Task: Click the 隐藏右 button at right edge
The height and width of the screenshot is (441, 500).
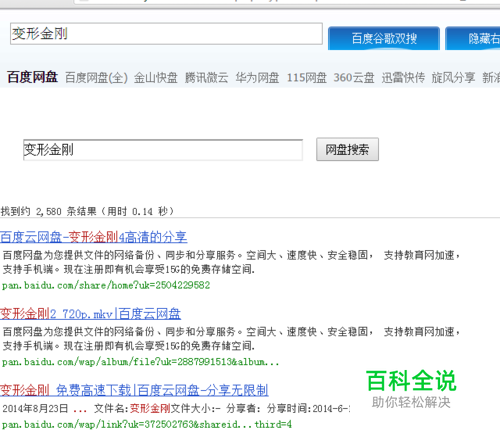Action: [x=473, y=38]
